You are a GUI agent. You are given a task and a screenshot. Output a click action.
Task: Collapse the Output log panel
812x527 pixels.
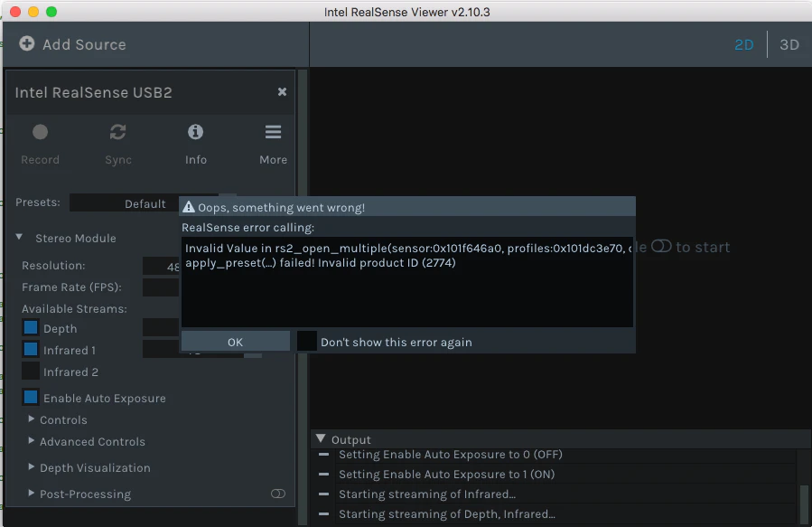321,439
